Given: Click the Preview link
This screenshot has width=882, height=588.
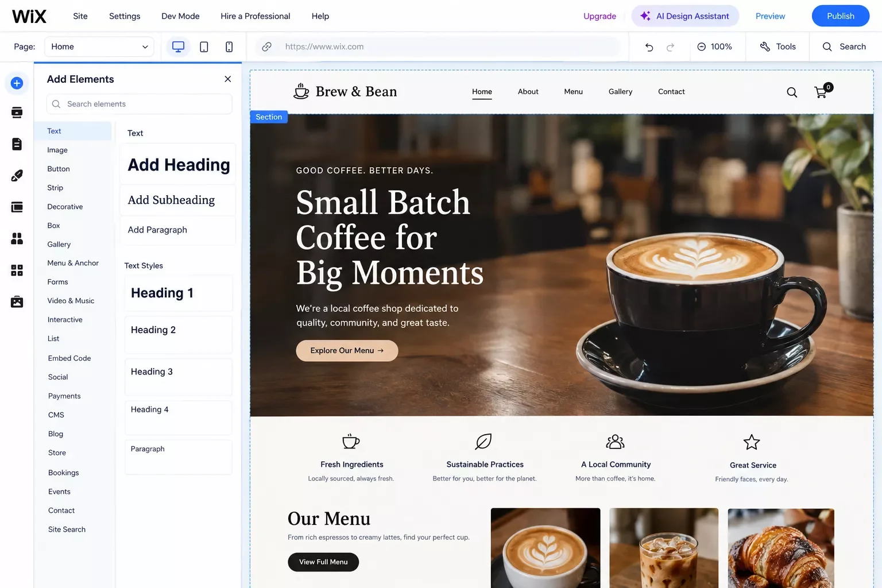Looking at the screenshot, I should 770,16.
